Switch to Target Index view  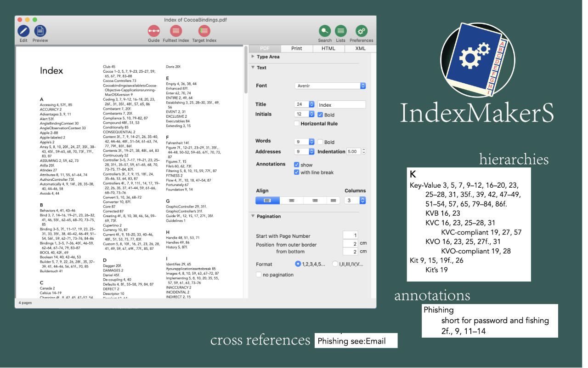point(204,31)
